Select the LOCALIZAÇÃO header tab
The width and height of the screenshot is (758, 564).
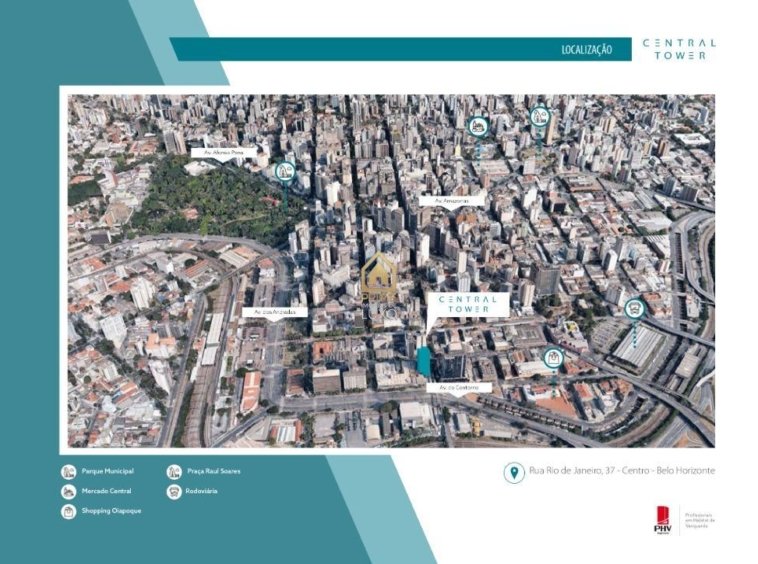[588, 49]
